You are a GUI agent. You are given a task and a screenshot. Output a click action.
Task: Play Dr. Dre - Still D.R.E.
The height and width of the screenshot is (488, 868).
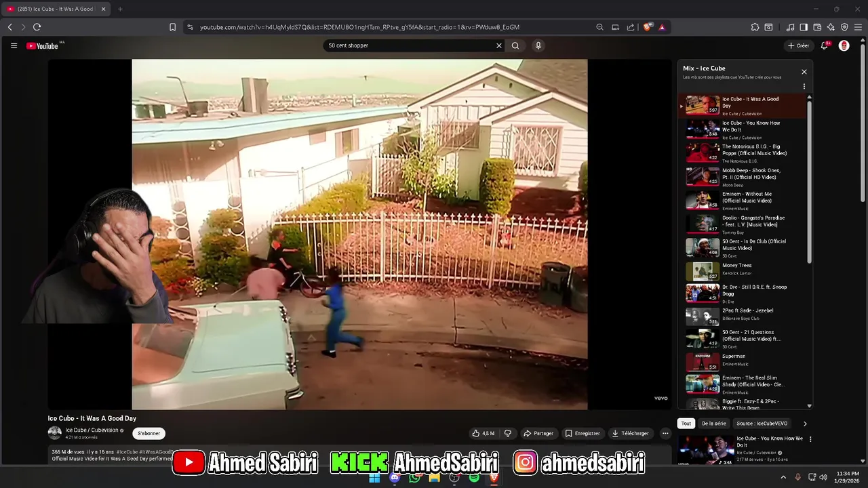pos(743,293)
